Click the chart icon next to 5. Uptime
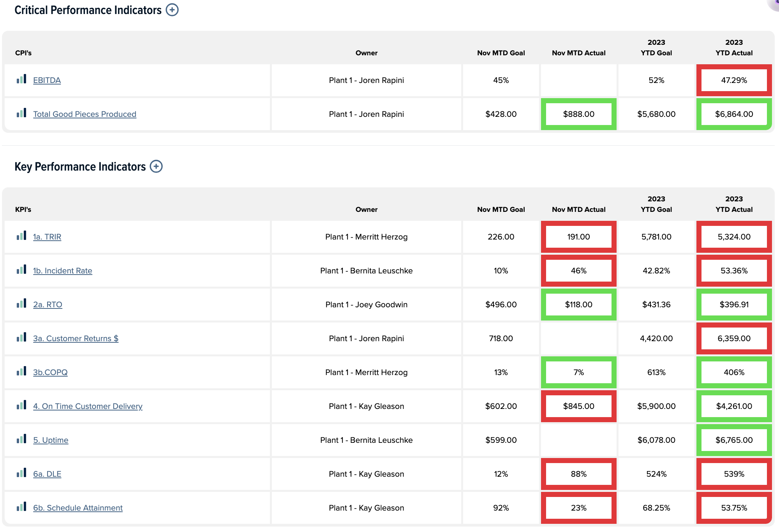This screenshot has width=779, height=532. [x=21, y=439]
